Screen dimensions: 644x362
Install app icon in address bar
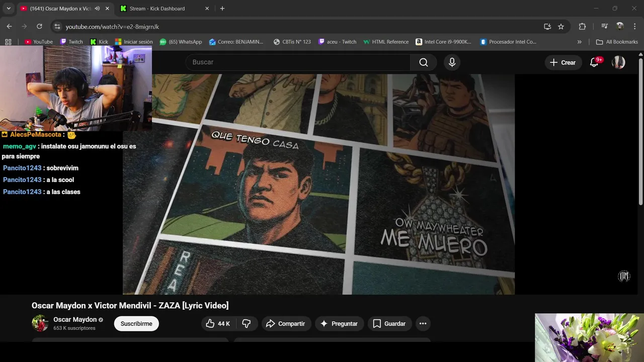(547, 27)
